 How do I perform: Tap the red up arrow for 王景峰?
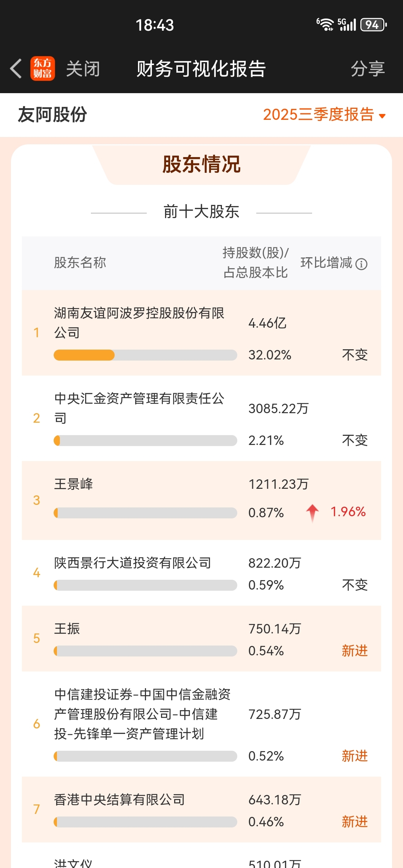point(312,512)
